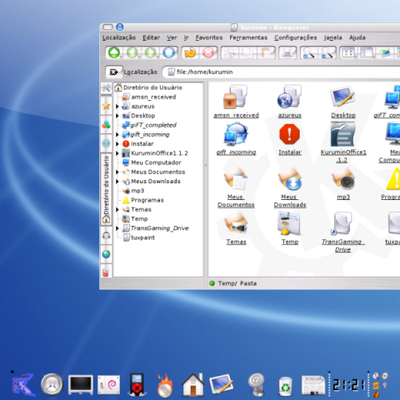Expand the Instalar tree node
This screenshot has width=400, height=400.
117,144
